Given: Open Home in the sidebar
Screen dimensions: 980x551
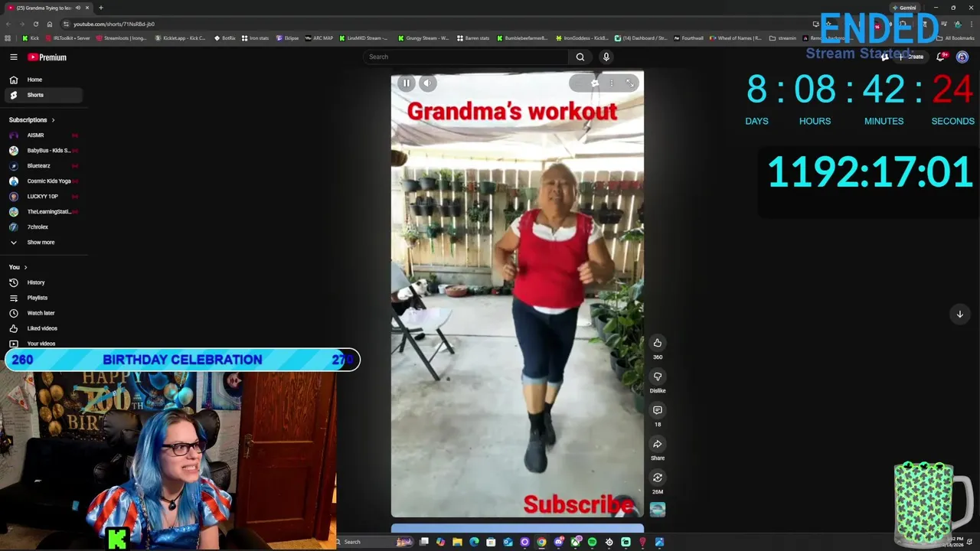Looking at the screenshot, I should 42,80.
